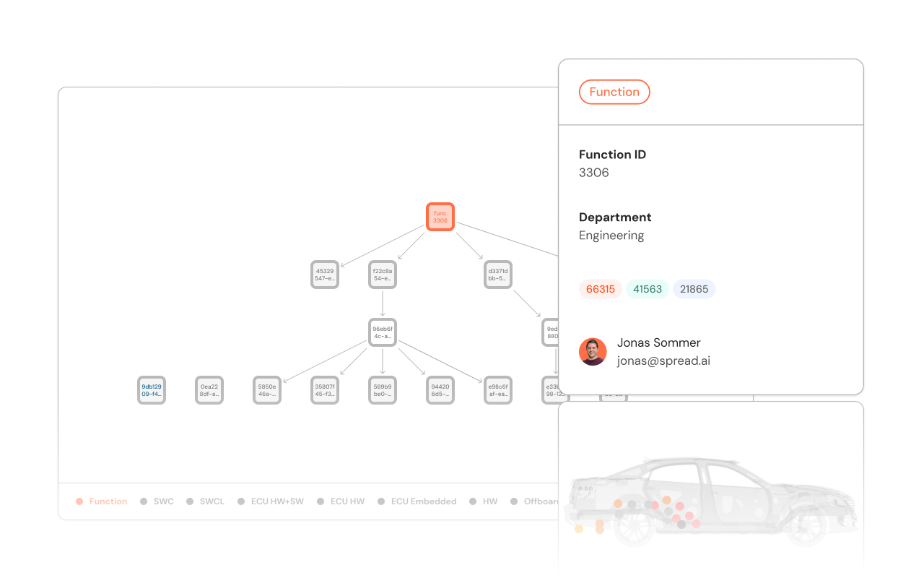Select the Offboard legend entry
Screen dimensions: 924x578
point(538,501)
